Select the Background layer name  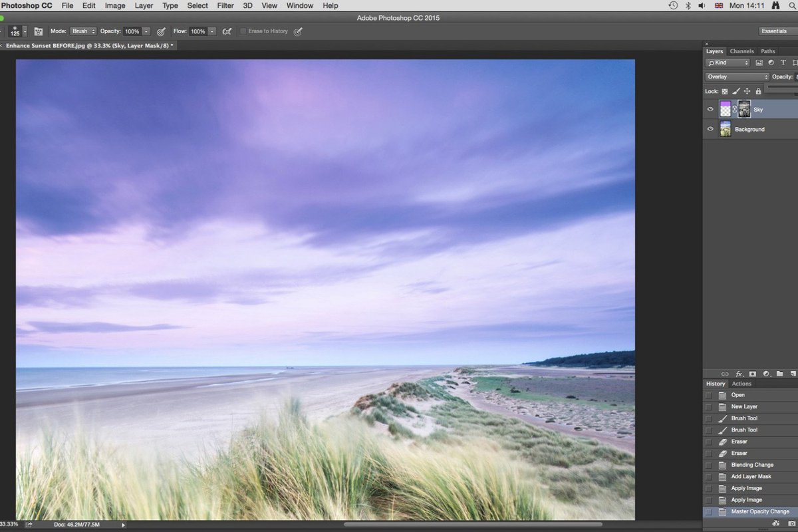pos(749,129)
